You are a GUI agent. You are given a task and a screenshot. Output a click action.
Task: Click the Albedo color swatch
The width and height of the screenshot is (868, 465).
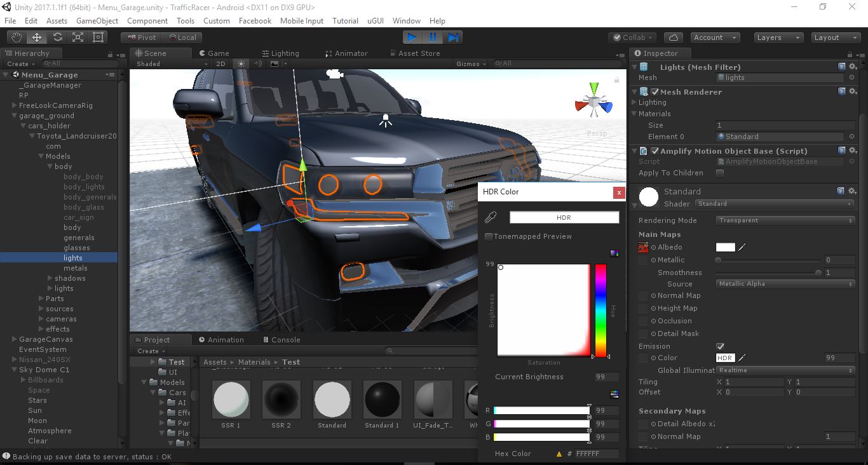(725, 247)
